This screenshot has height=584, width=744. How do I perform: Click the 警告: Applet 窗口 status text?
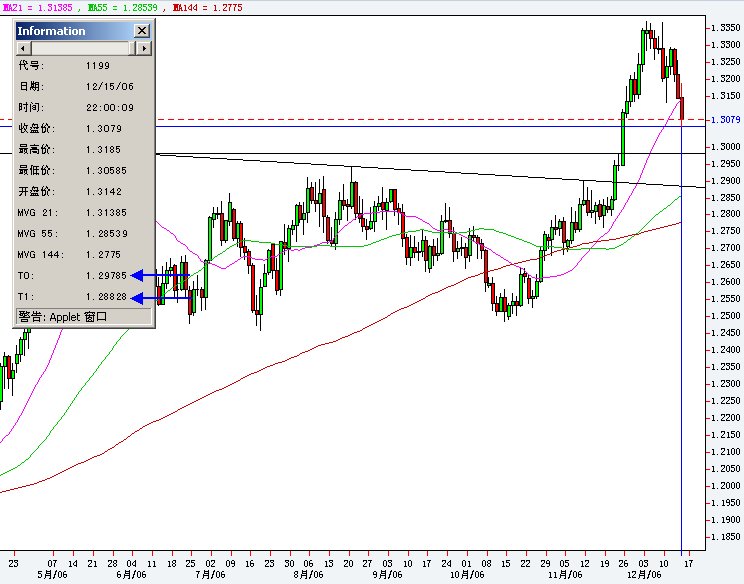point(63,316)
